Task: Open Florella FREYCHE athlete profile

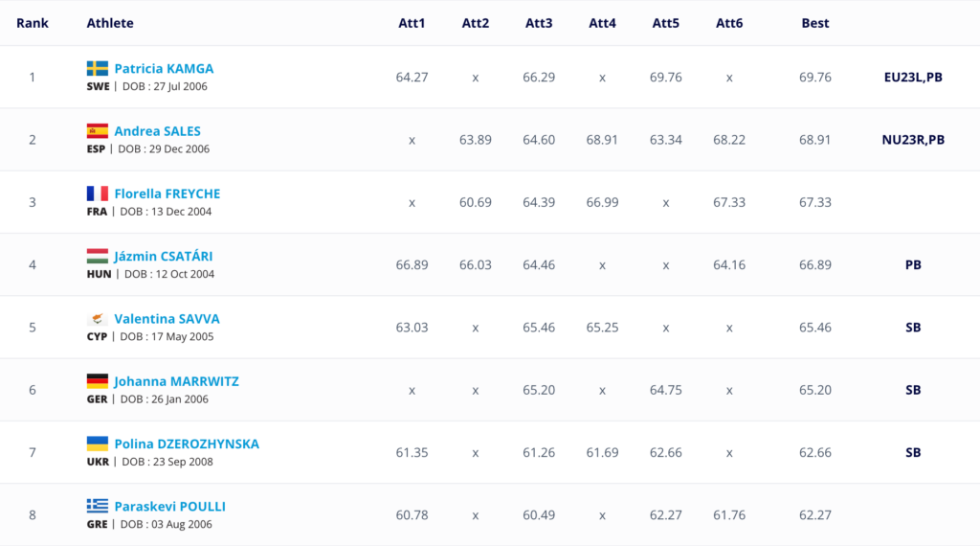Action: tap(167, 193)
